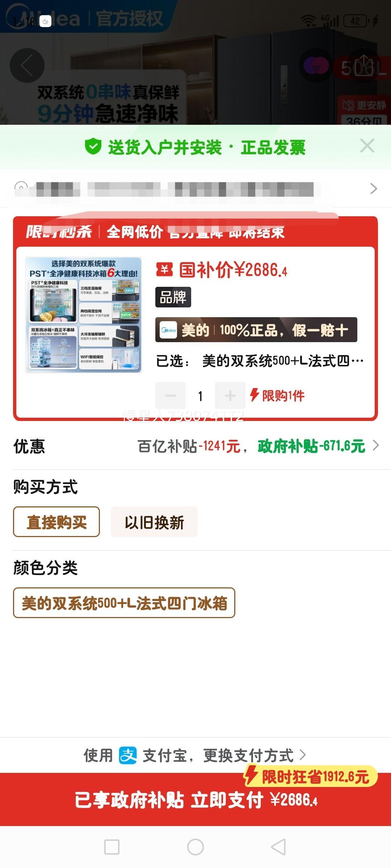
Task: Tap the green shield guarantee icon
Action: click(x=93, y=147)
